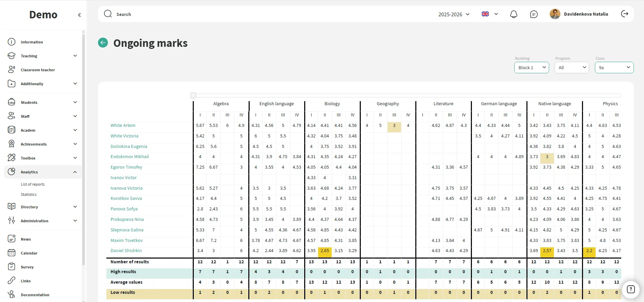Collapse the Analytics menu section
This screenshot has width=644, height=302.
click(75, 172)
